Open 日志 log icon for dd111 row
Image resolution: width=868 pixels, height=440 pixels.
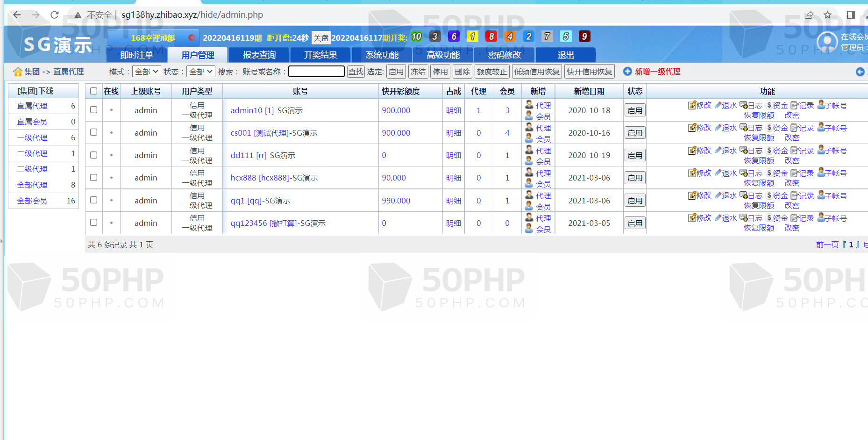tap(743, 151)
